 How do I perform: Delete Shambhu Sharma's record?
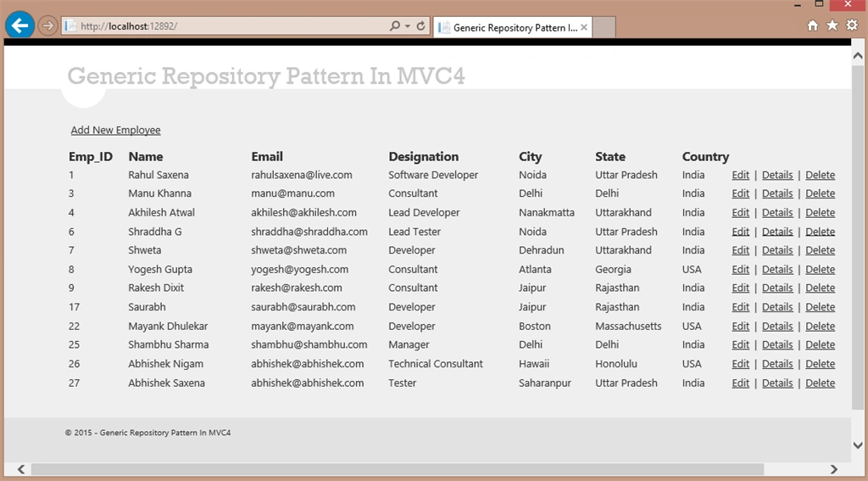click(820, 344)
